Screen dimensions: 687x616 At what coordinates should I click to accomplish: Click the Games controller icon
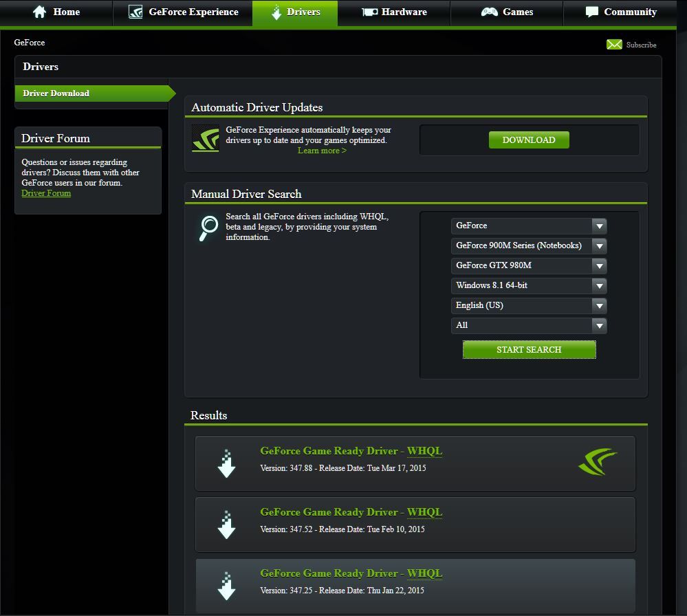pos(490,12)
